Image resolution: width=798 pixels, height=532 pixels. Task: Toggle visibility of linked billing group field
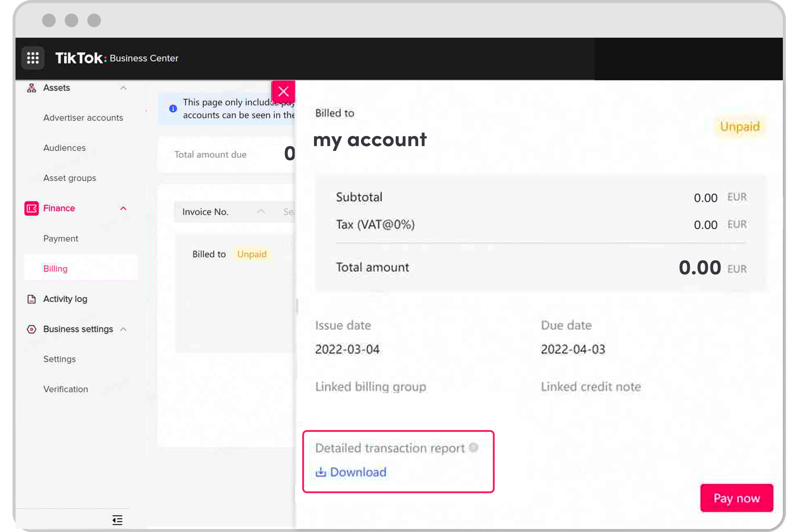(371, 386)
